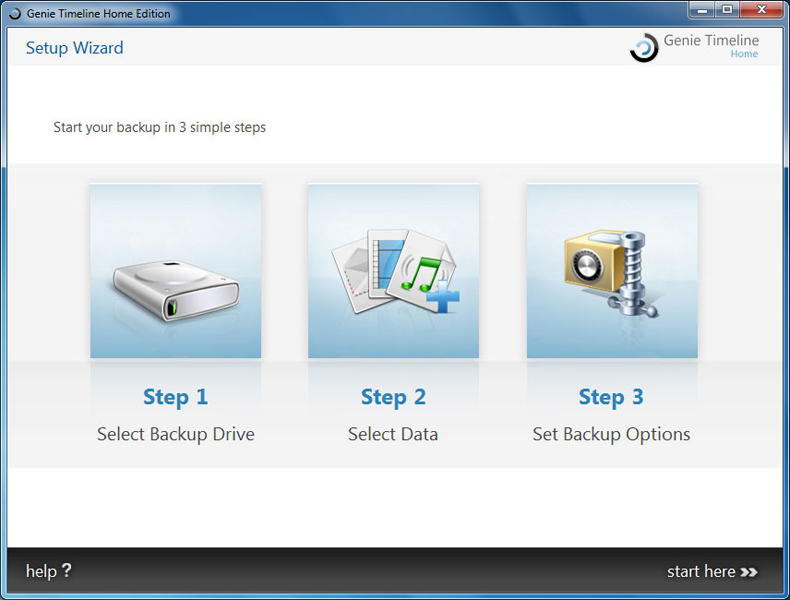The width and height of the screenshot is (790, 600).
Task: Select the 'Step 2' heading
Action: click(x=393, y=397)
